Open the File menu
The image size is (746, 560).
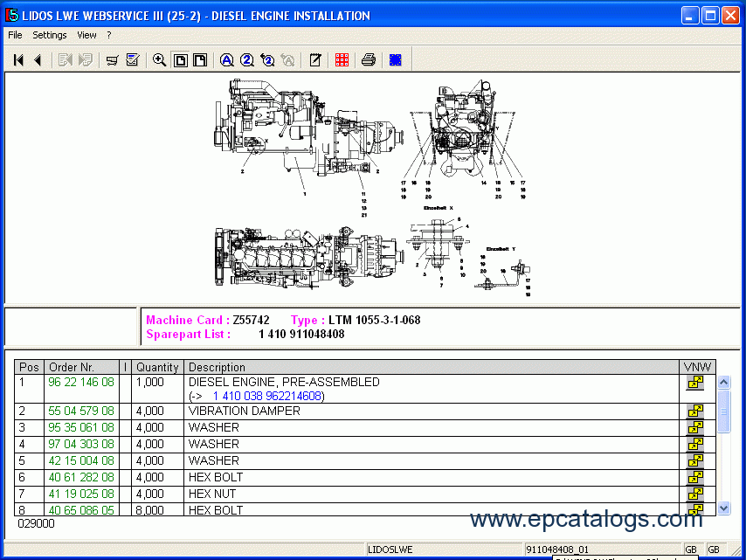tap(15, 35)
